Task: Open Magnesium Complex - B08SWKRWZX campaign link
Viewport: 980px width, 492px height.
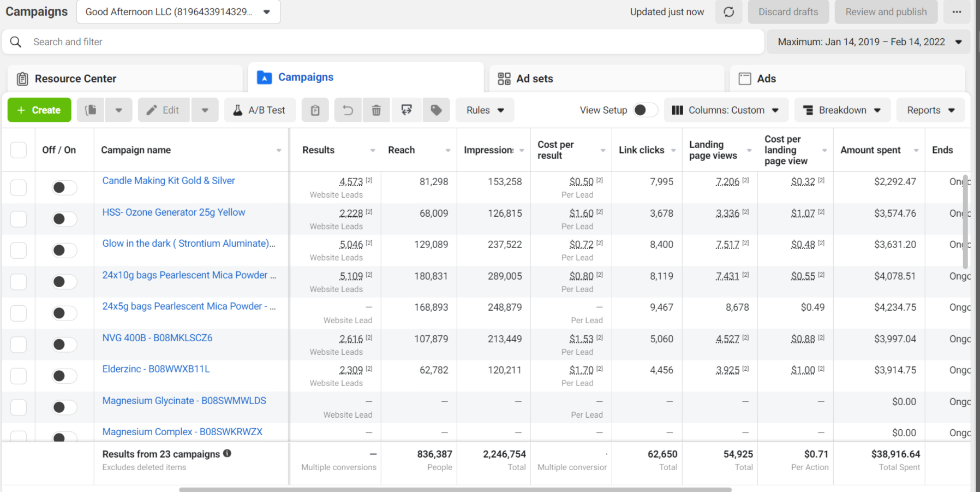Action: (x=182, y=432)
